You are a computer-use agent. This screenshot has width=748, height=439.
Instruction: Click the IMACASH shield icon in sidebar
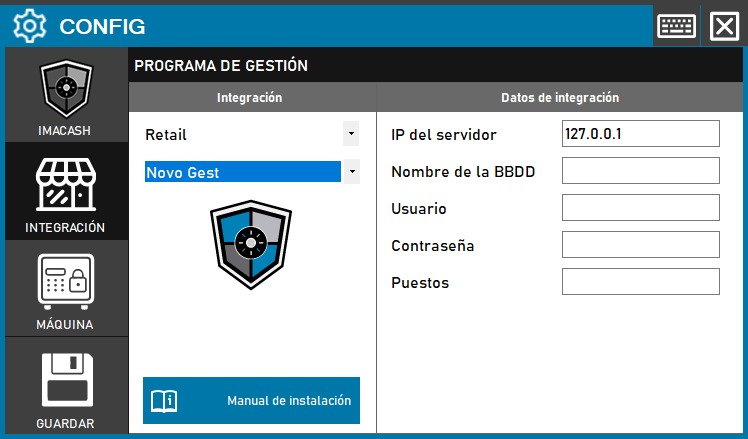point(66,90)
